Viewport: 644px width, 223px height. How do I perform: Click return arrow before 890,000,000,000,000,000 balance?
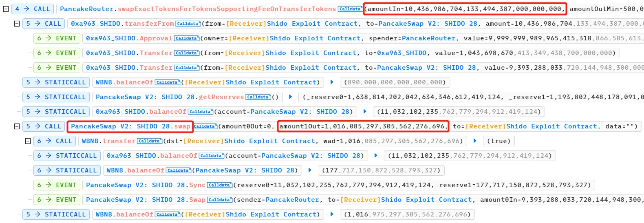(x=332, y=82)
